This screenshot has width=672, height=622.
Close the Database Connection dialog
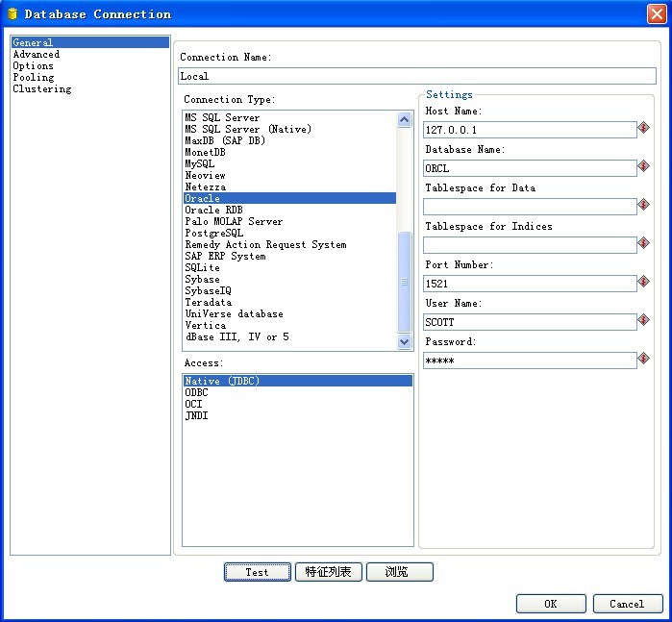(657, 14)
